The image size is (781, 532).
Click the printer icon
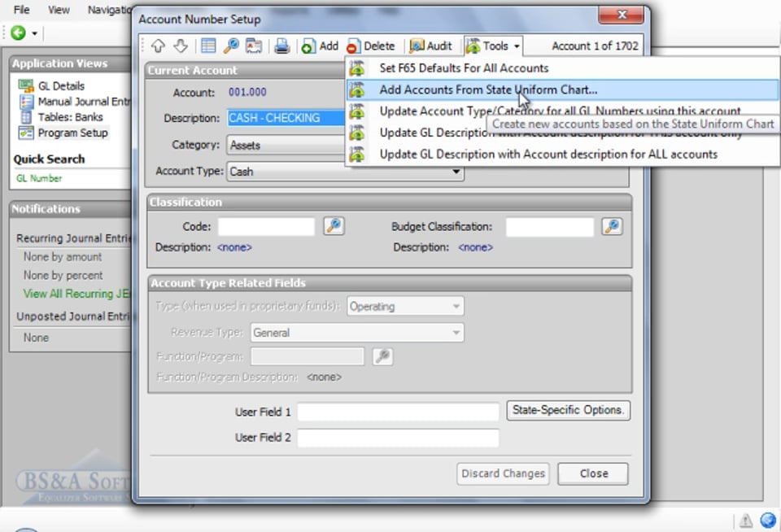click(282, 46)
